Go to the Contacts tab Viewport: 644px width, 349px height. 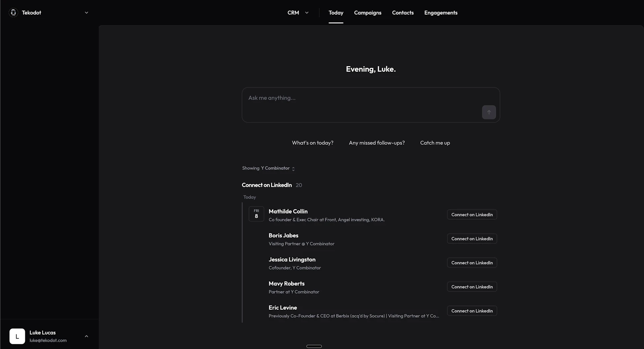pyautogui.click(x=403, y=12)
